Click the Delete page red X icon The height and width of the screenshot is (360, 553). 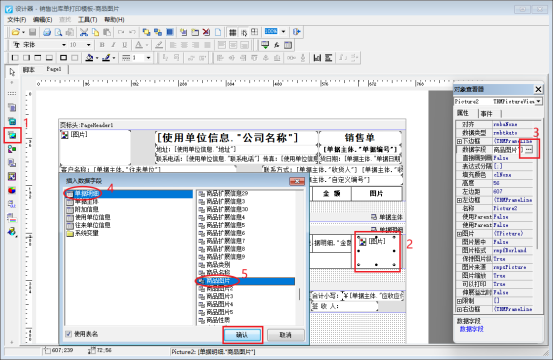pyautogui.click(x=206, y=32)
